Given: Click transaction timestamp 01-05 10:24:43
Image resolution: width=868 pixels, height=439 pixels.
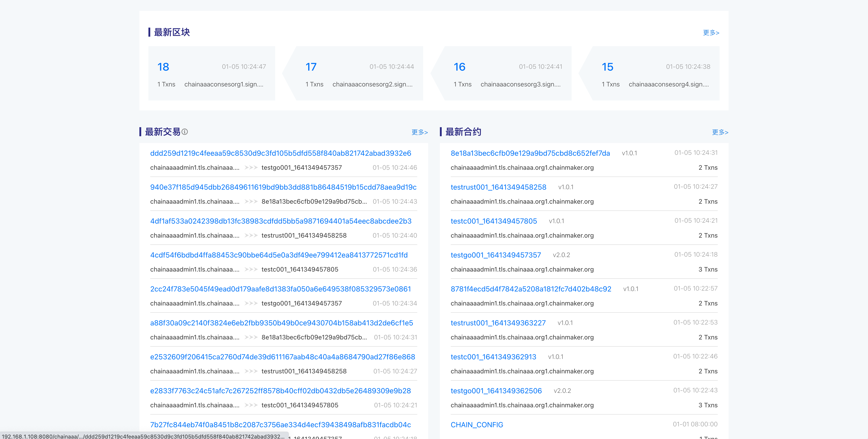Looking at the screenshot, I should [395, 201].
